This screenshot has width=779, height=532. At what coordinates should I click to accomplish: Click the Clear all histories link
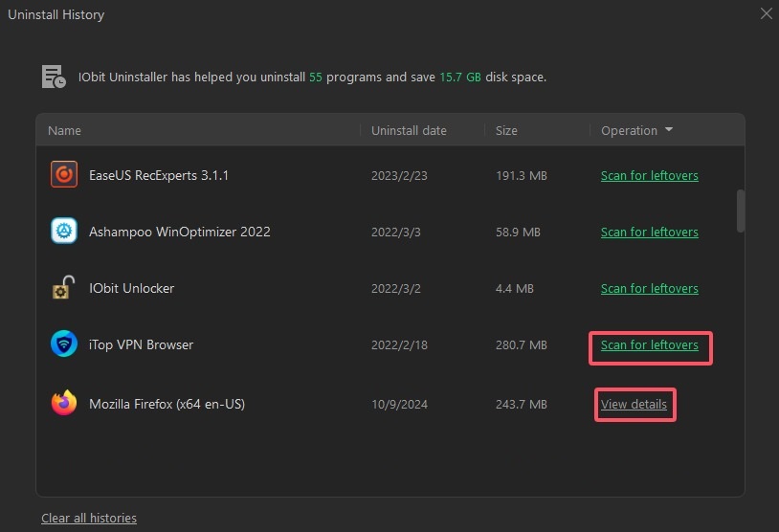(x=89, y=518)
